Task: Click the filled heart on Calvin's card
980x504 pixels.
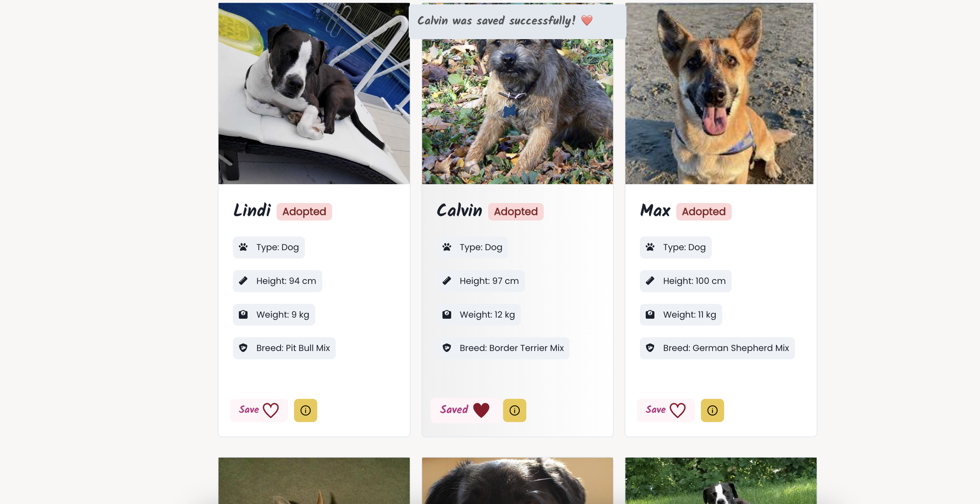Action: coord(481,410)
